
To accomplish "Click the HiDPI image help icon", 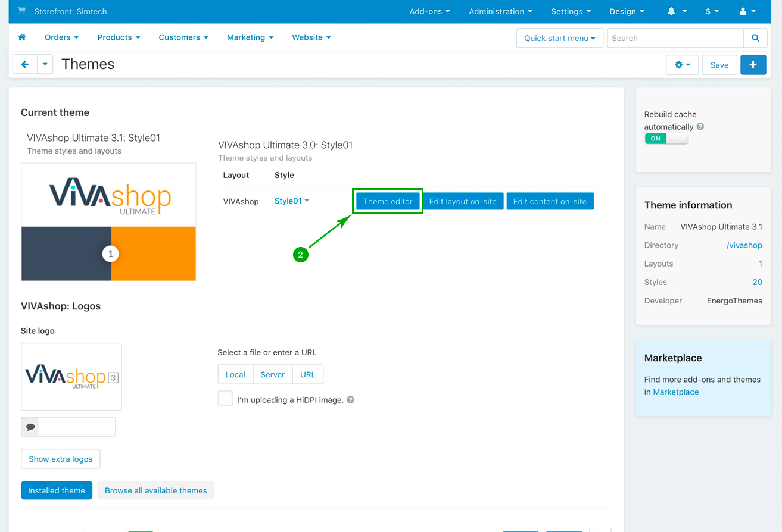I will click(x=350, y=400).
